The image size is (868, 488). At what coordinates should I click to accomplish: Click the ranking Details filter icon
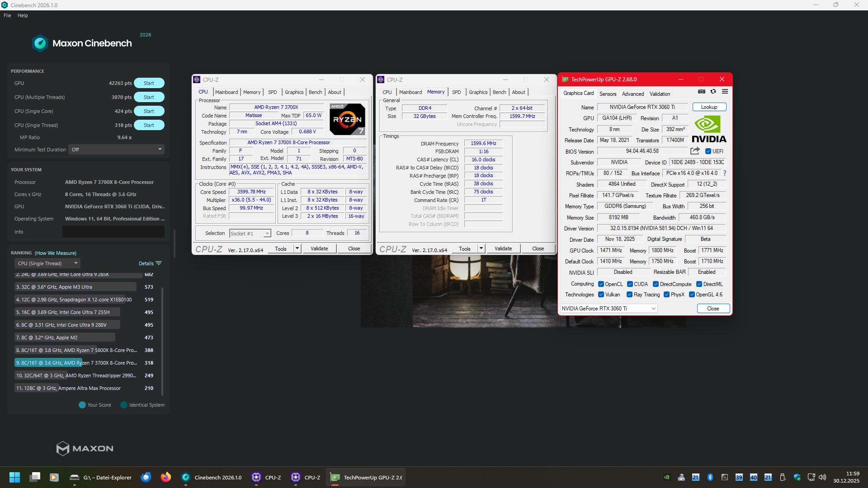coord(159,263)
